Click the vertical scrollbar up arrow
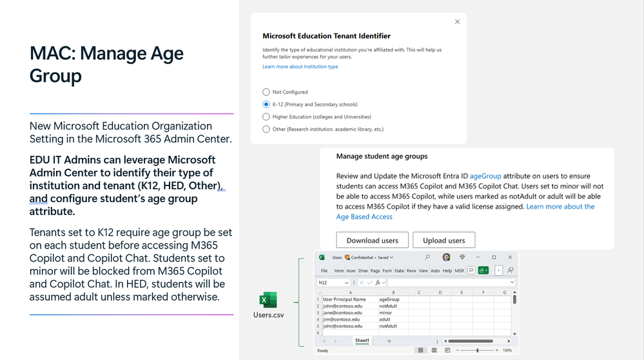The width and height of the screenshot is (644, 360). pos(514,292)
